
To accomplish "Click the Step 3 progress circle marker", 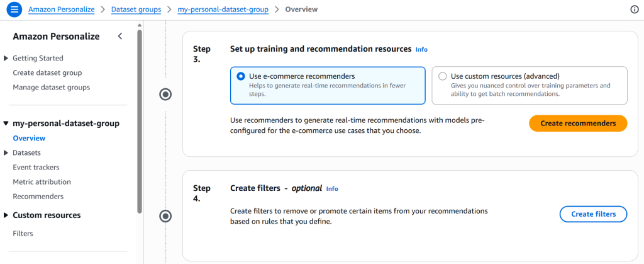I will pos(165,95).
